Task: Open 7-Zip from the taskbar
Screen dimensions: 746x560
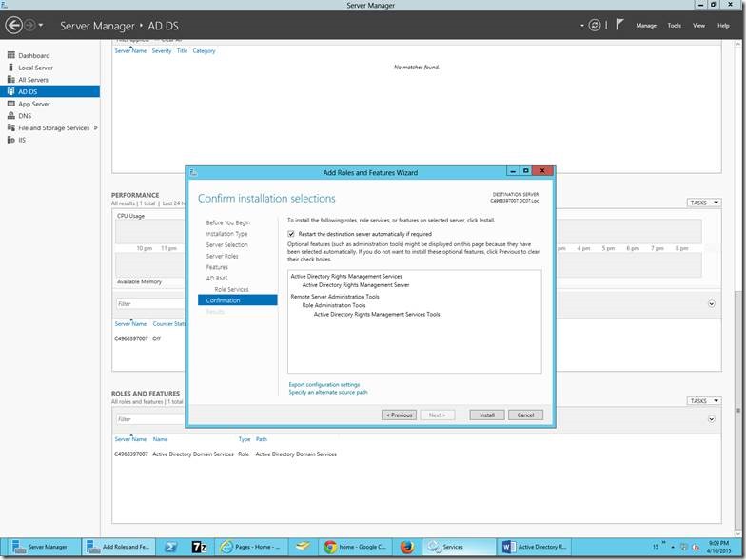Action: pyautogui.click(x=199, y=548)
